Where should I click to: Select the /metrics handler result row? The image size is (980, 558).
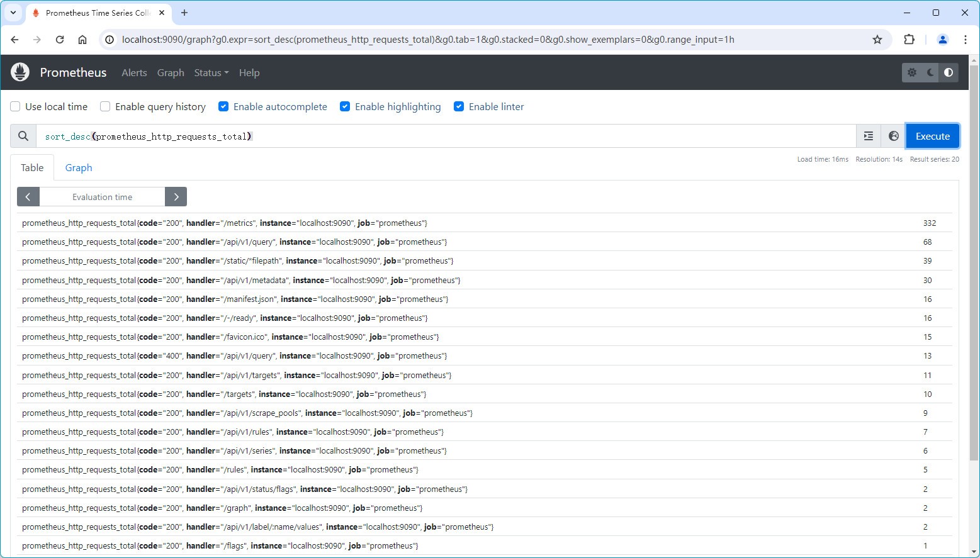484,223
